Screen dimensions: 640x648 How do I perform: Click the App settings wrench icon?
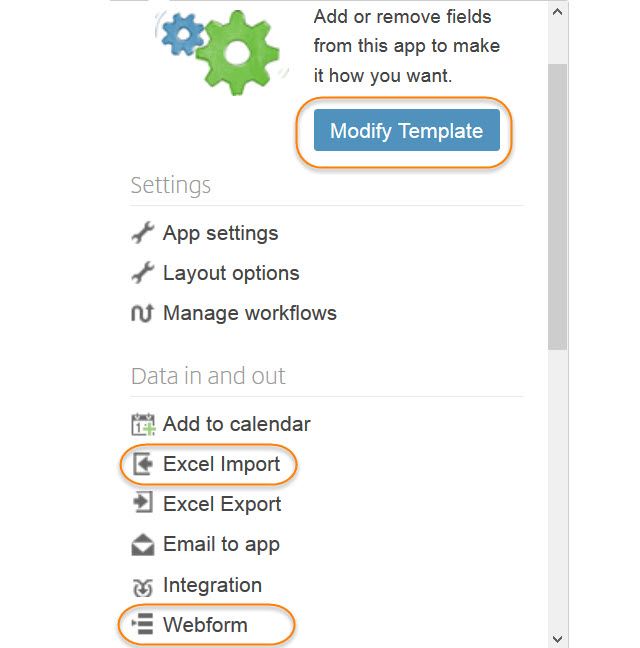pos(143,233)
